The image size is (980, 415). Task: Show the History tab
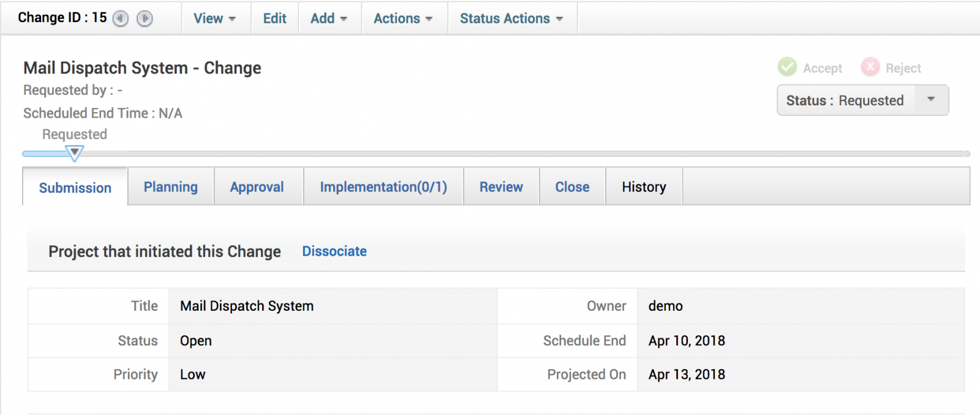tap(644, 187)
